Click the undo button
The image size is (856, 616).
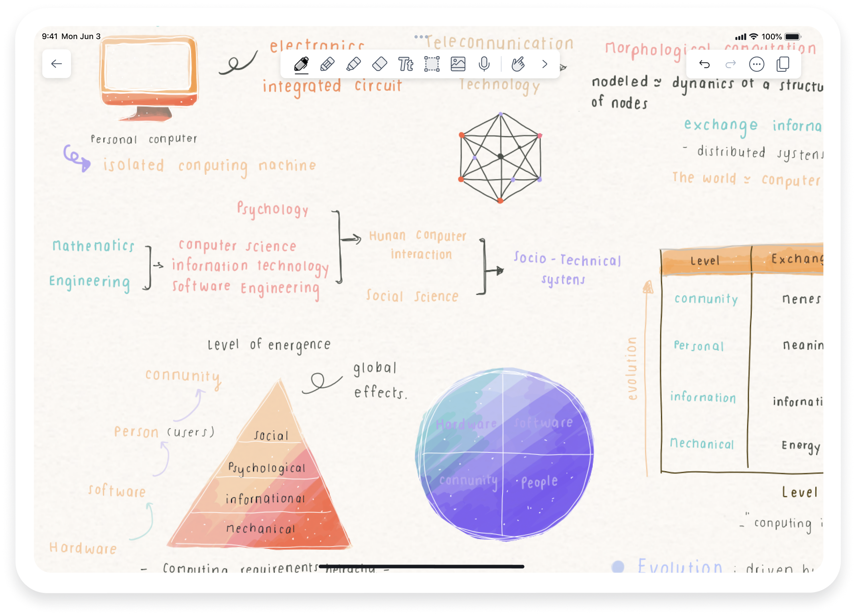(704, 65)
